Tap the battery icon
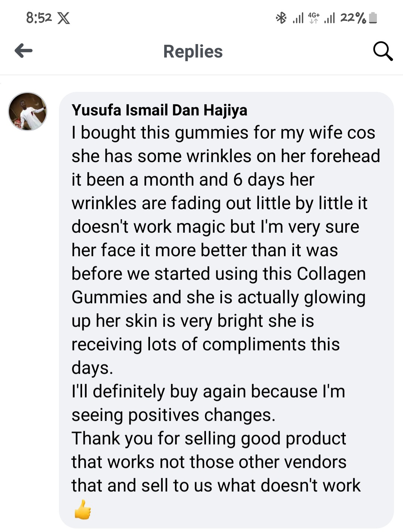The width and height of the screenshot is (403, 532). pyautogui.click(x=373, y=18)
